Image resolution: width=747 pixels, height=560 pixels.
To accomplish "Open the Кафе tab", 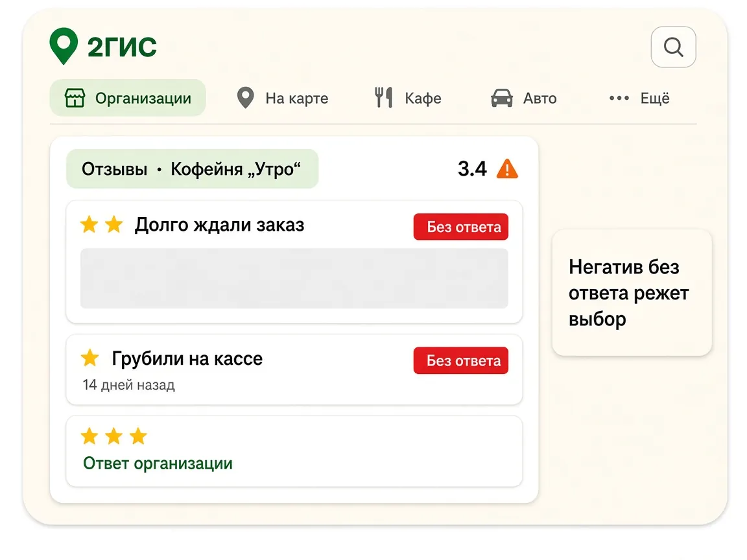I will click(x=409, y=98).
